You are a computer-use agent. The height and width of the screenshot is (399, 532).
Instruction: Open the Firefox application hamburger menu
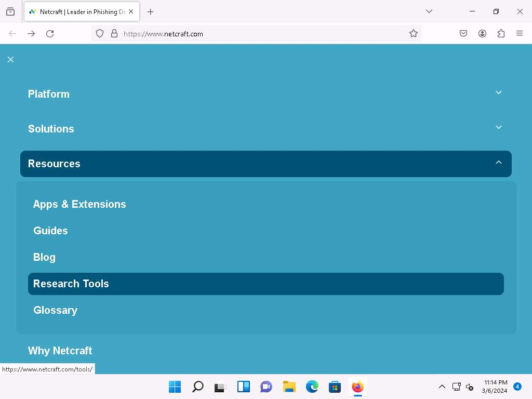520,34
